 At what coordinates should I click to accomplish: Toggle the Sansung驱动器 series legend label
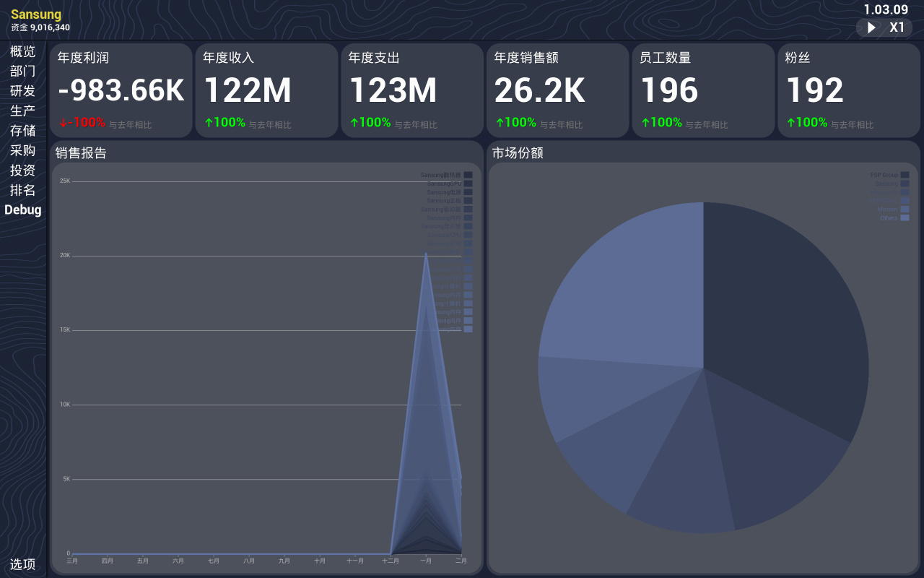coord(441,210)
